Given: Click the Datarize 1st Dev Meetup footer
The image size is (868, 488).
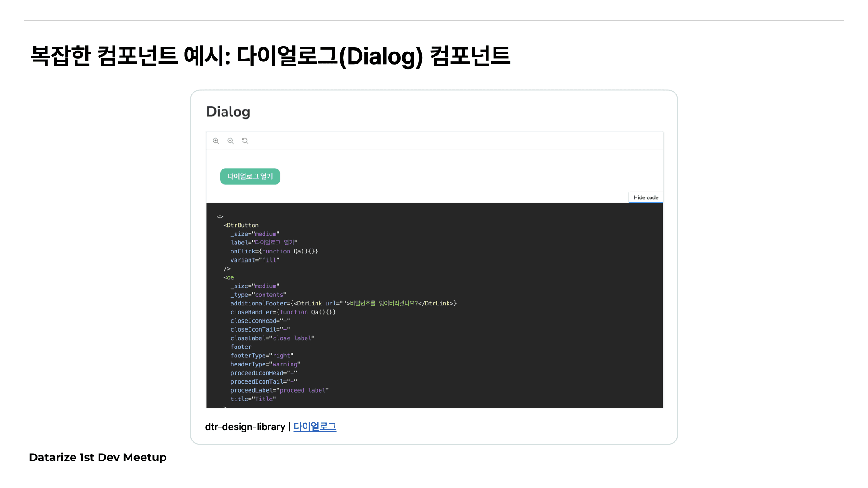Looking at the screenshot, I should click(98, 457).
